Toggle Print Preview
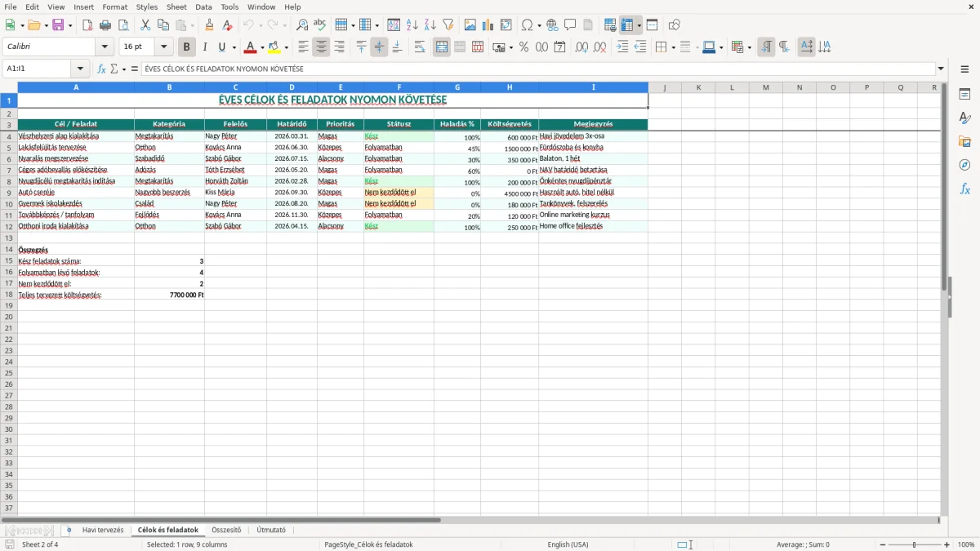Viewport: 980px width, 551px height. click(123, 25)
